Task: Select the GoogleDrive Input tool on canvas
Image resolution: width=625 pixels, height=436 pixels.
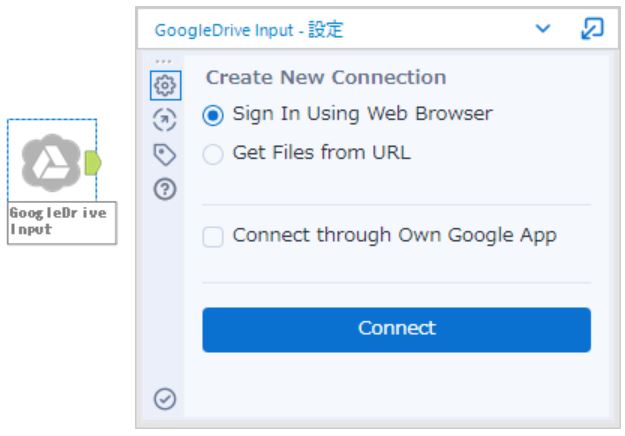Action: click(x=50, y=161)
